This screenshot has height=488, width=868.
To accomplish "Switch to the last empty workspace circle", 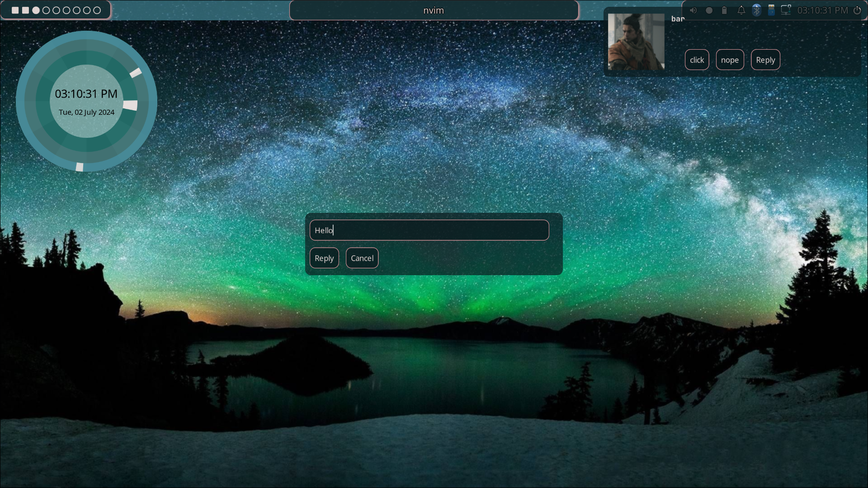I will [97, 10].
